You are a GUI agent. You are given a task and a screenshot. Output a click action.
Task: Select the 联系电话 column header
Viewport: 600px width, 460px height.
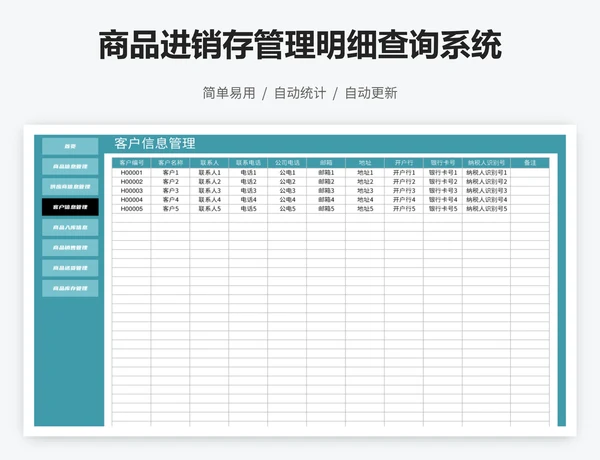point(248,163)
